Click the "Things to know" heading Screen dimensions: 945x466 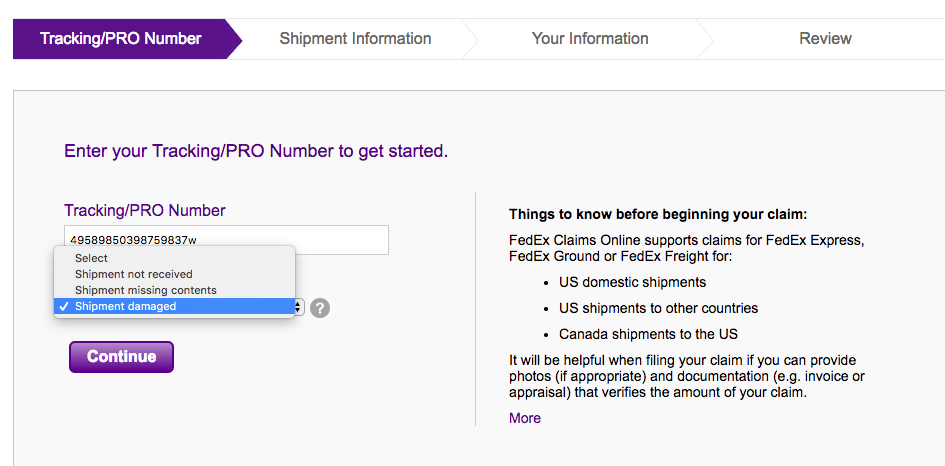click(x=657, y=214)
